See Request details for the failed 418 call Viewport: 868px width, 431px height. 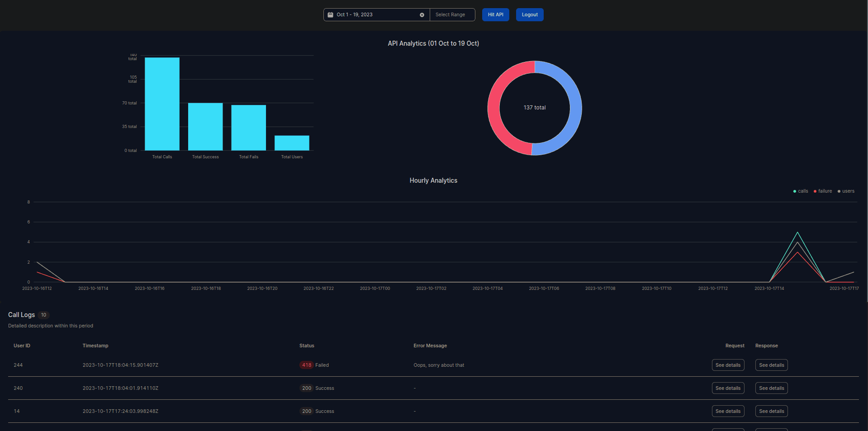click(x=728, y=365)
